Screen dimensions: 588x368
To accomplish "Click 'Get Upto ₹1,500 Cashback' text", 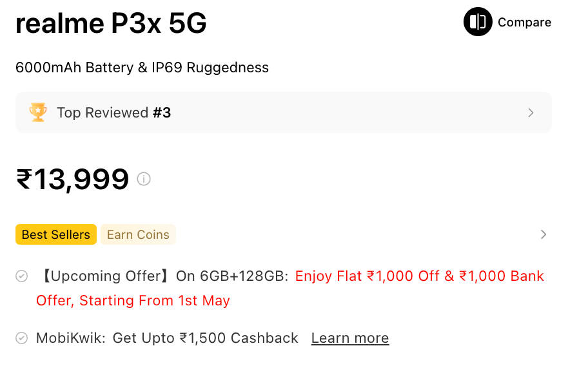I will pos(205,338).
